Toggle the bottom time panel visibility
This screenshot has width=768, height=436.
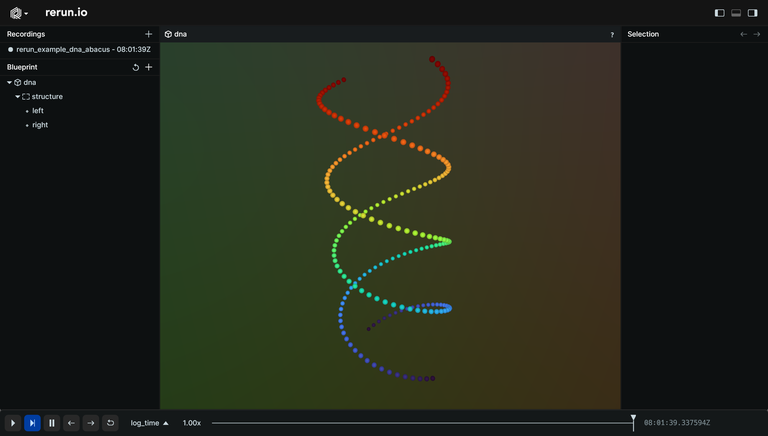click(x=736, y=13)
